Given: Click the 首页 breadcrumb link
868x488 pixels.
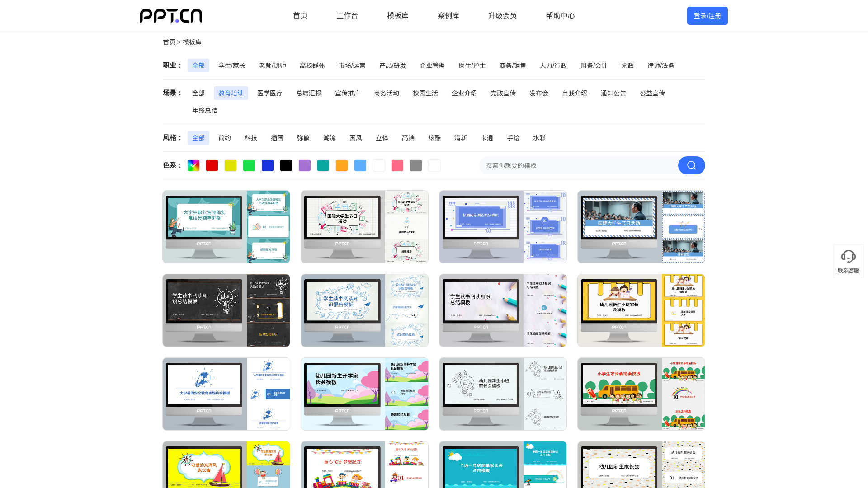Looking at the screenshot, I should 169,42.
